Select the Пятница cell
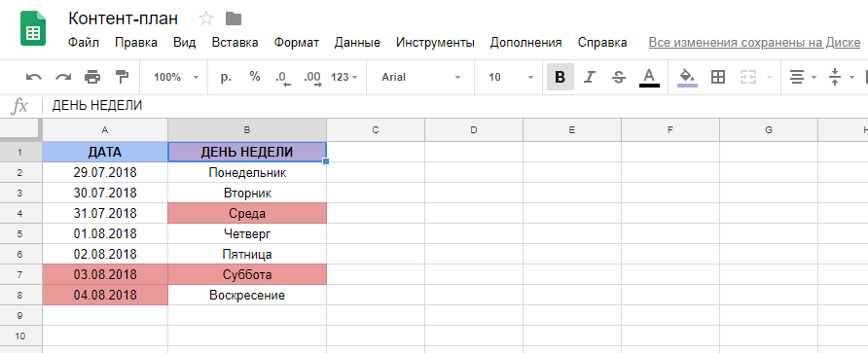This screenshot has width=868, height=353. coord(247,255)
